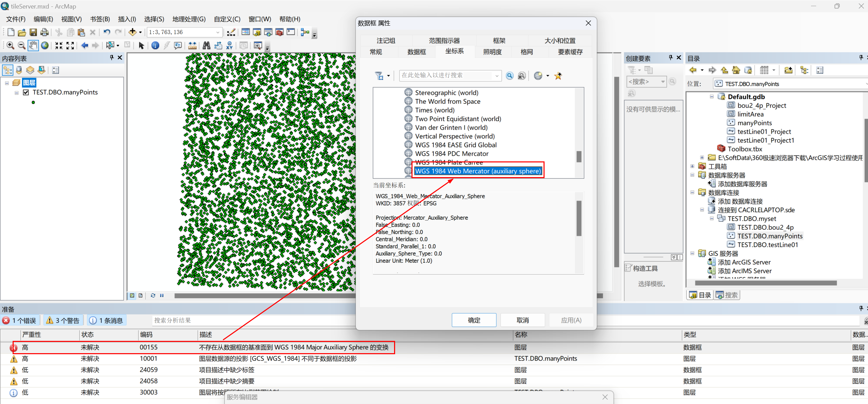Click the Go To XY tool
Viewport: 868px width, 404px height.
[230, 45]
